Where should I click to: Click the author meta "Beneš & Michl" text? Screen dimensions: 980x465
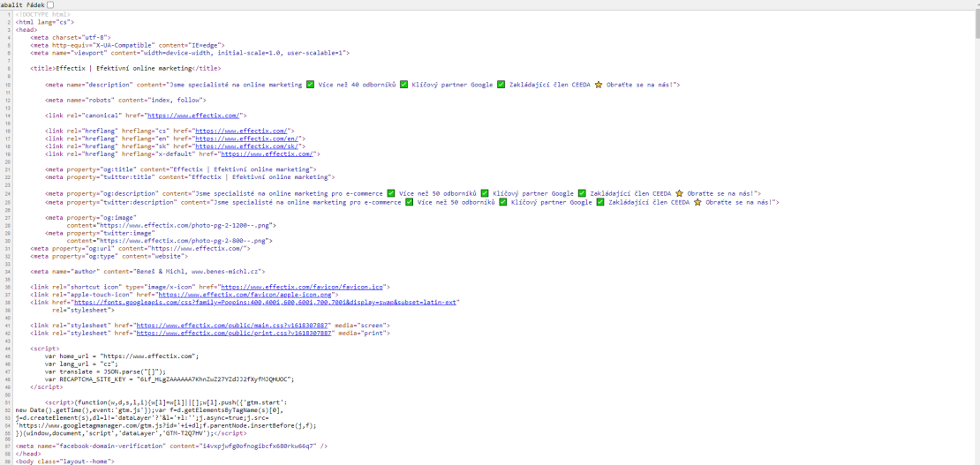tap(147, 271)
